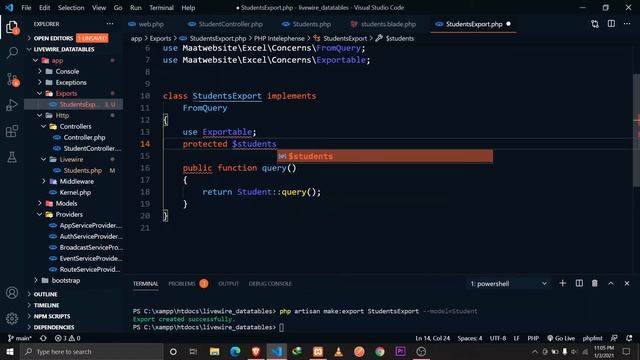This screenshot has width=640, height=360.
Task: Open the Selection menu
Action: click(71, 8)
